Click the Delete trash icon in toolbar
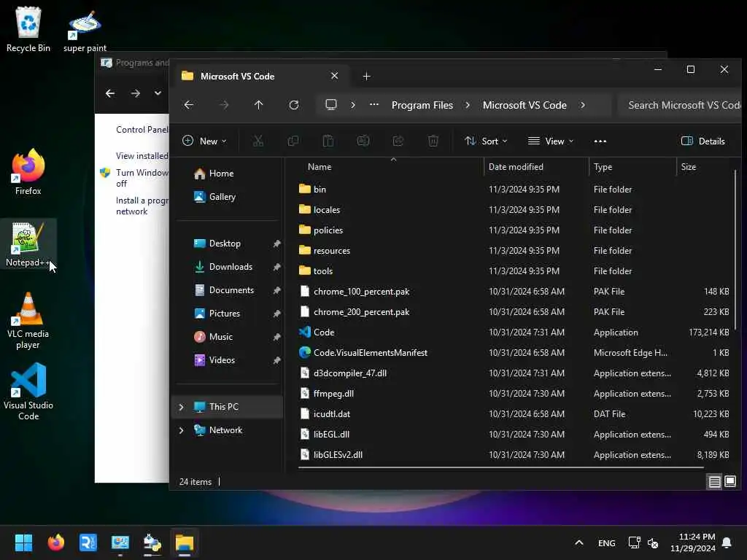Screen dimensions: 747x560 [433, 141]
